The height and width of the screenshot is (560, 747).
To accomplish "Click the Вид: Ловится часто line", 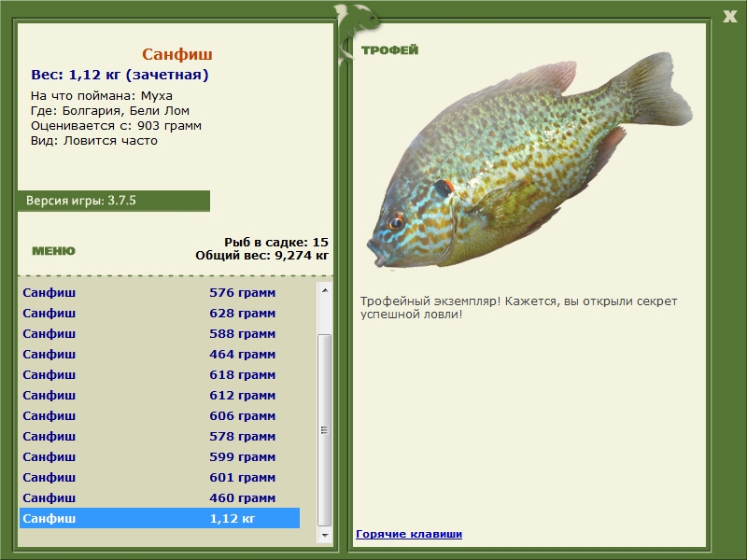I will [x=94, y=141].
